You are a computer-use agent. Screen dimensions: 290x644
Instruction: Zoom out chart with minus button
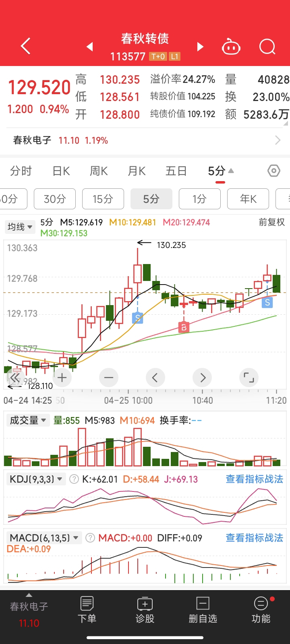point(109,378)
